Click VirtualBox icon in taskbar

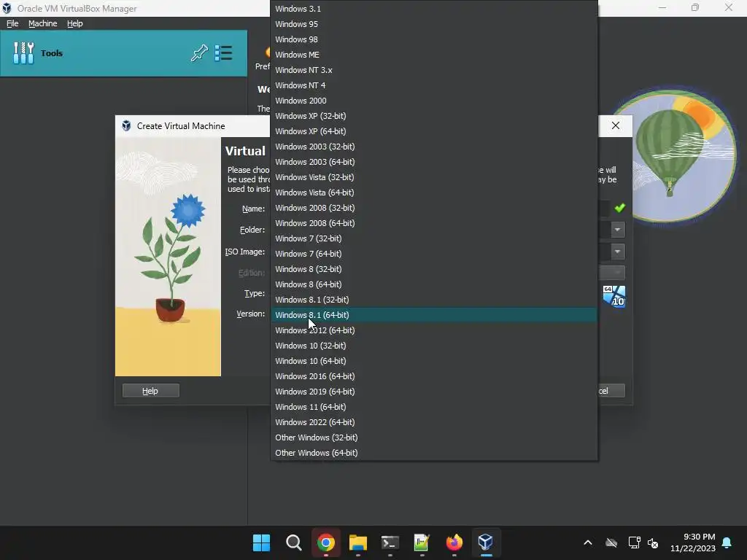485,542
